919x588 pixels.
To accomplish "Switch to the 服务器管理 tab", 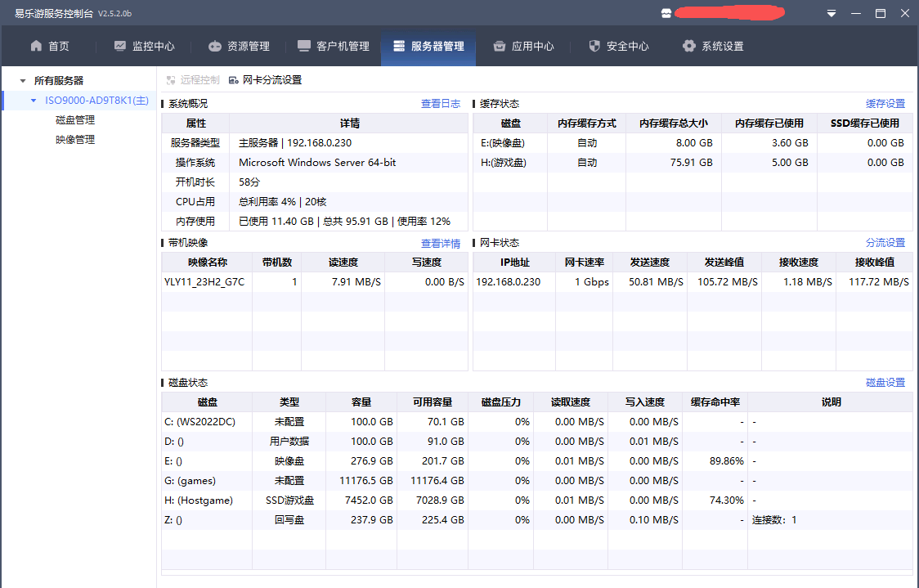I will coord(428,46).
